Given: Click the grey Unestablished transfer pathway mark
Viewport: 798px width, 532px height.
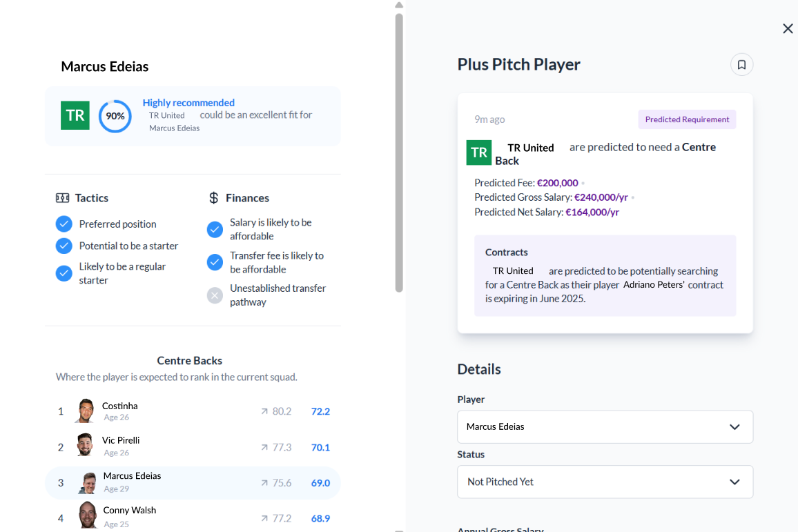Looking at the screenshot, I should [x=215, y=295].
